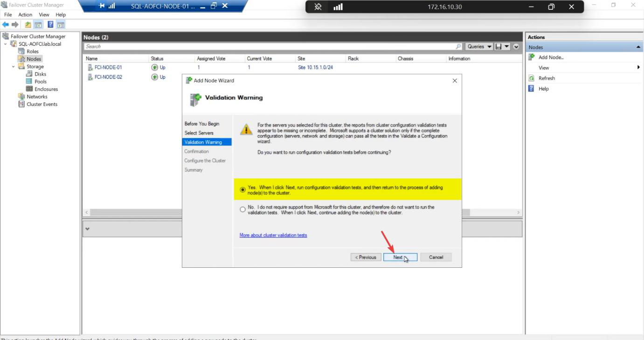This screenshot has height=340, width=644.
Task: Collapse the SQL-AOFCI.lab.local cluster node
Action: [x=6, y=44]
